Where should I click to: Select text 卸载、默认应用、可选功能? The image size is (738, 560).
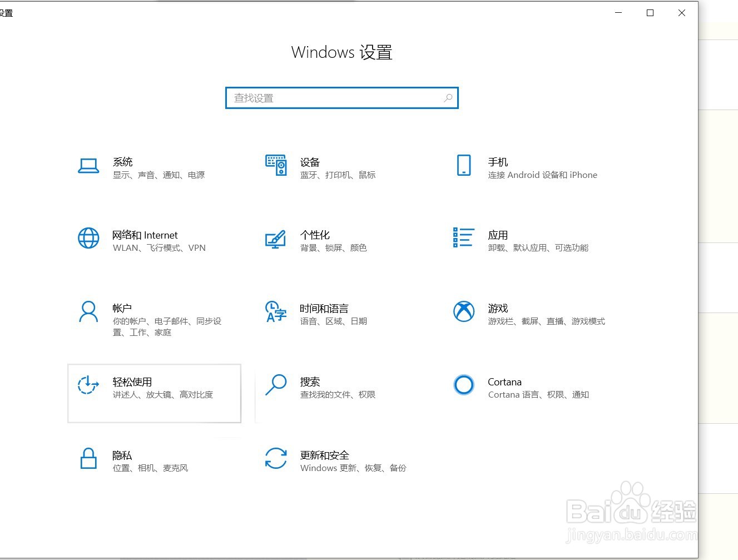point(538,248)
